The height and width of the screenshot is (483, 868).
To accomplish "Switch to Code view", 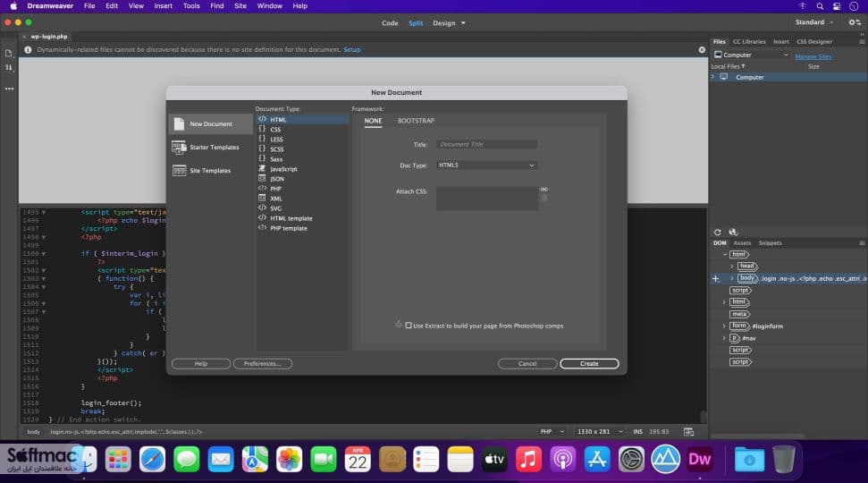I will click(390, 23).
